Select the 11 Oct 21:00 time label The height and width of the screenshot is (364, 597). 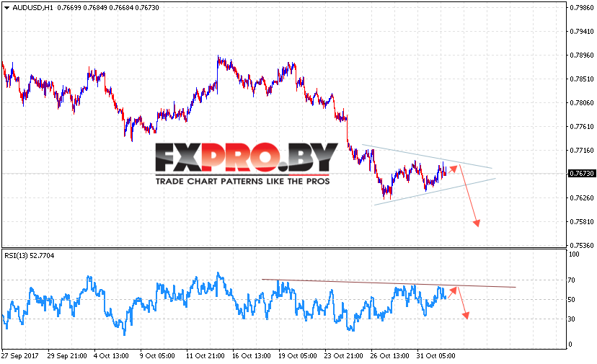pyautogui.click(x=205, y=356)
